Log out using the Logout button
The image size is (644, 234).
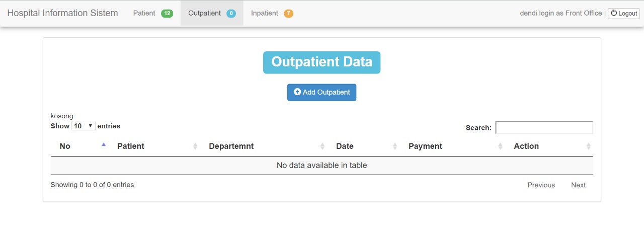coord(624,14)
